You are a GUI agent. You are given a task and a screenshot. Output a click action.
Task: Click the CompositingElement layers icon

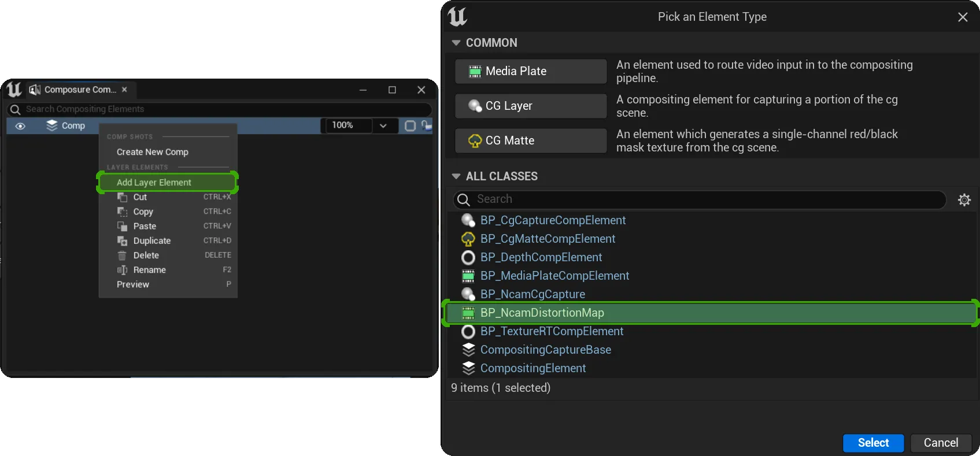[x=468, y=368]
